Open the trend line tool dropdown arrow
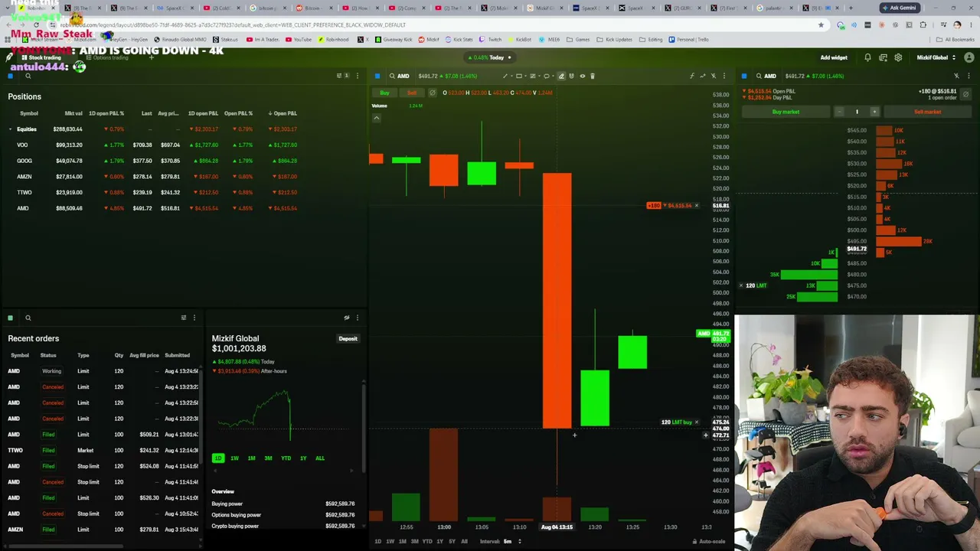Image resolution: width=980 pixels, height=551 pixels. tap(511, 76)
